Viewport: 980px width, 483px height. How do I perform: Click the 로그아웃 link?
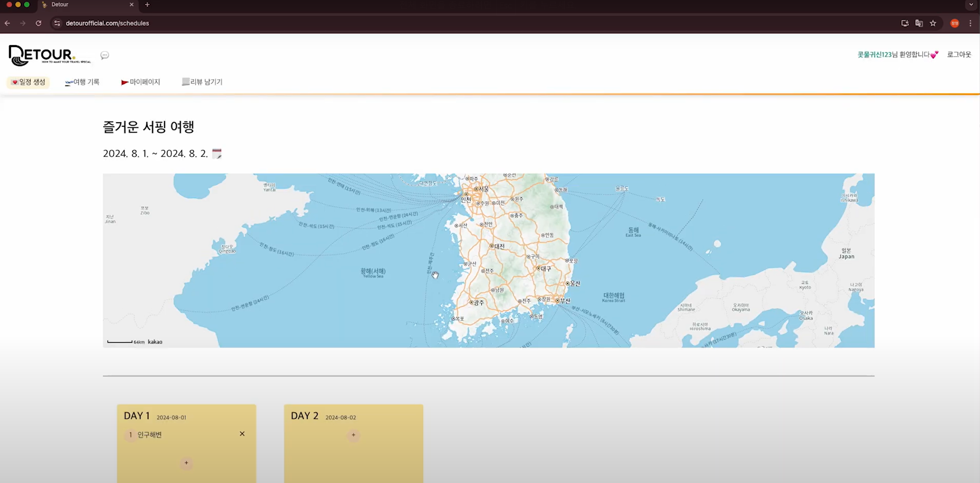click(959, 54)
